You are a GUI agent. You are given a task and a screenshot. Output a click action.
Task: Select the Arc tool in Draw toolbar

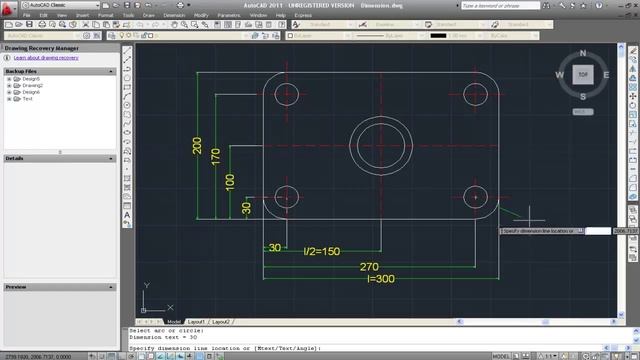tap(127, 96)
